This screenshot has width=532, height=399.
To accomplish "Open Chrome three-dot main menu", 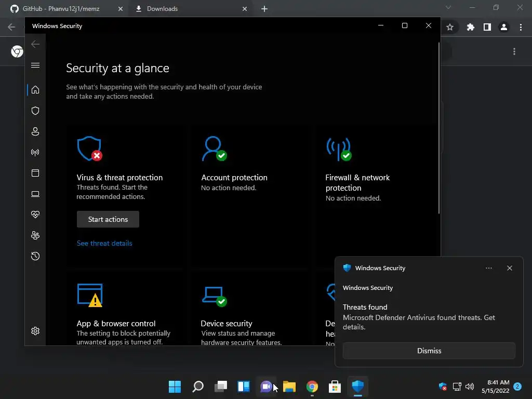I will coord(521,27).
